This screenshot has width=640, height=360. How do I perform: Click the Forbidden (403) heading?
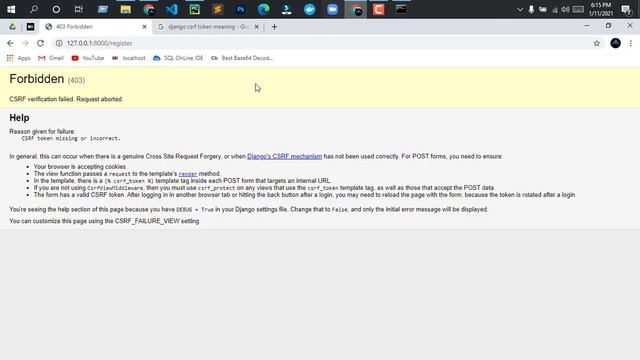pos(47,79)
